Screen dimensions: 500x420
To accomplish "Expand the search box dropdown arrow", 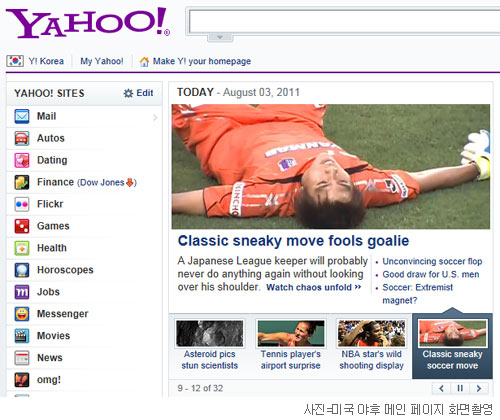I will click(x=220, y=37).
